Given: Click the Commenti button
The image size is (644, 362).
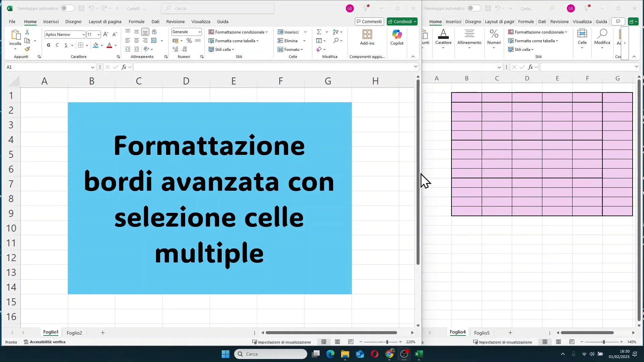Looking at the screenshot, I should (369, 21).
